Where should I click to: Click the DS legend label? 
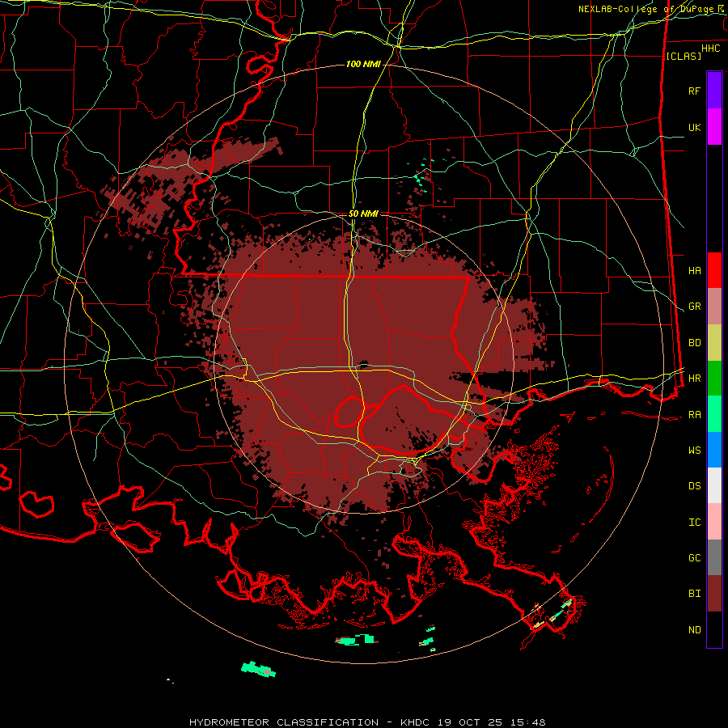pyautogui.click(x=694, y=486)
